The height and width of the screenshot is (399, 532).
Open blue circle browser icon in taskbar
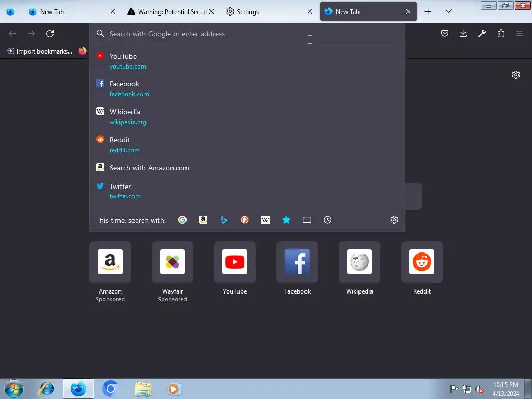pos(110,389)
